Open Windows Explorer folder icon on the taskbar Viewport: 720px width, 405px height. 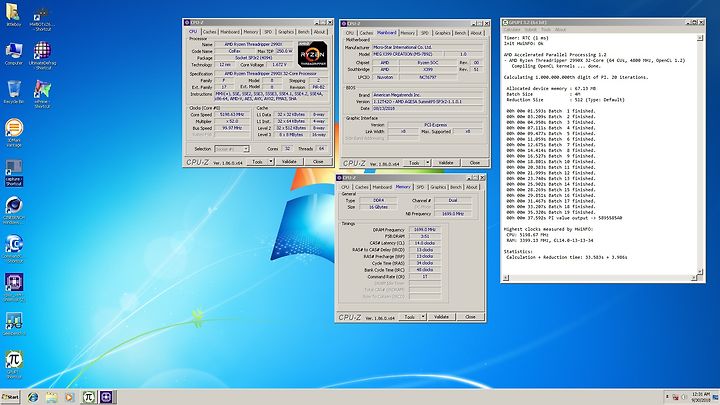pos(51,397)
